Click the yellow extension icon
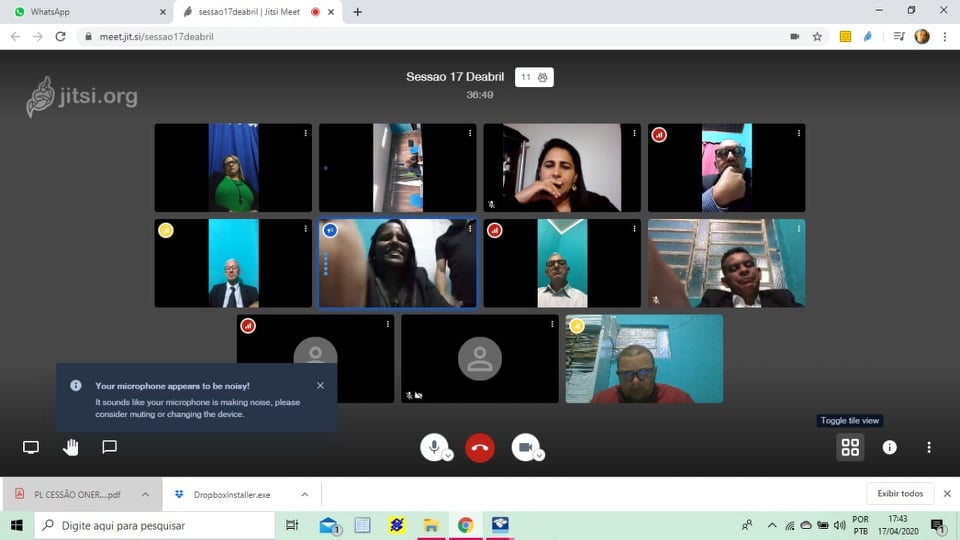 click(846, 37)
